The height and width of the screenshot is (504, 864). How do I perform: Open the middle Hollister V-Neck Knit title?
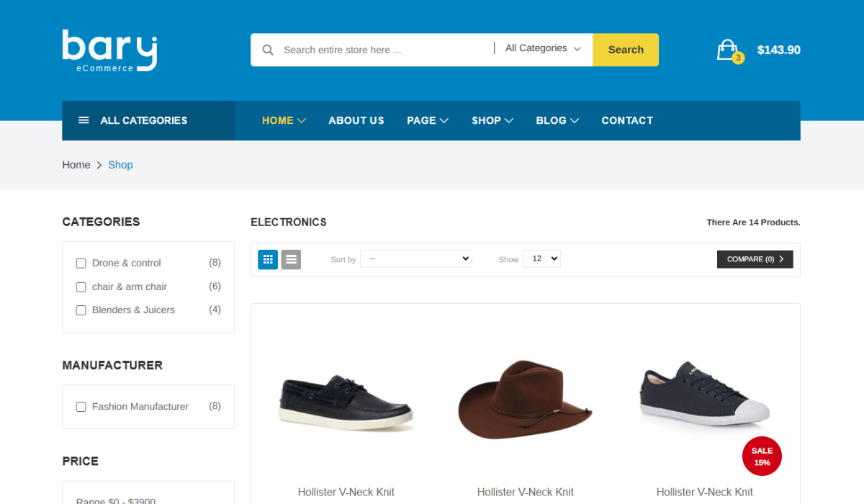[526, 492]
